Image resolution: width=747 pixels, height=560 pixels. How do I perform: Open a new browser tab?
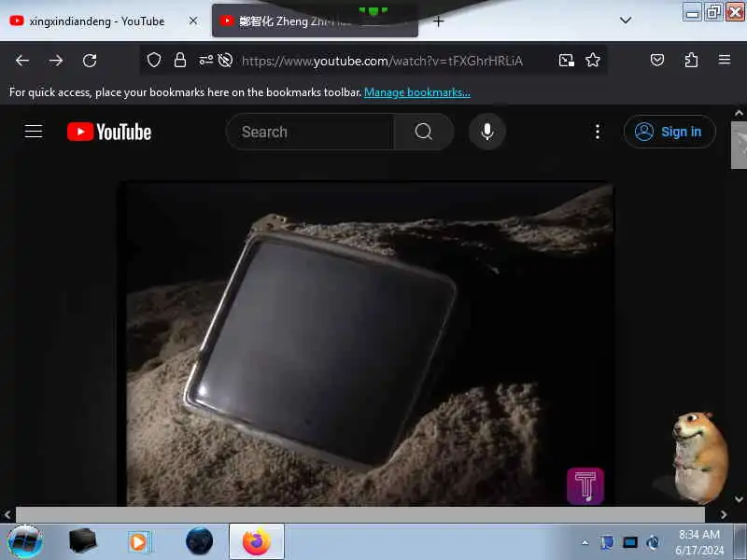tap(438, 21)
